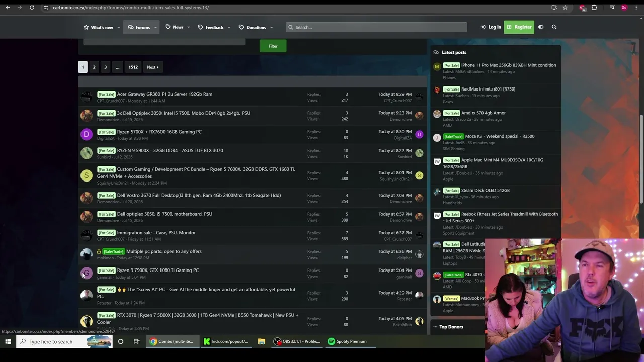Open the Forums menu item
The image size is (644, 362).
pyautogui.click(x=139, y=27)
